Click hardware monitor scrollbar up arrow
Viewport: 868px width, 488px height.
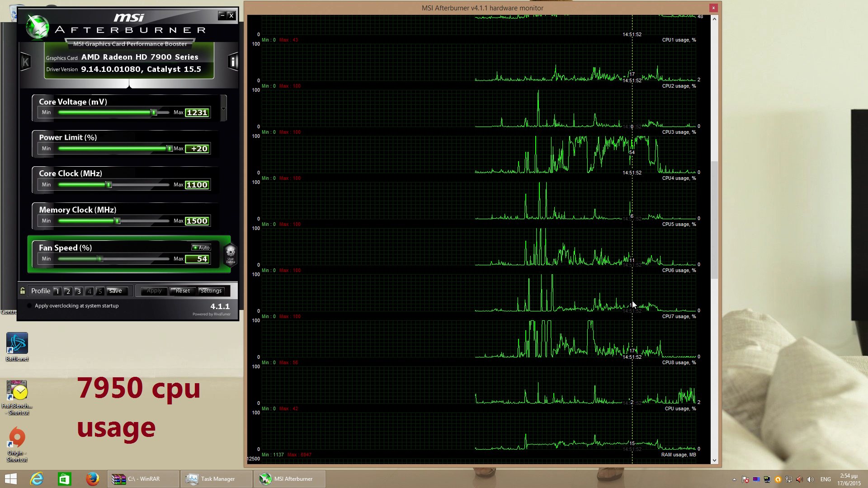(714, 19)
